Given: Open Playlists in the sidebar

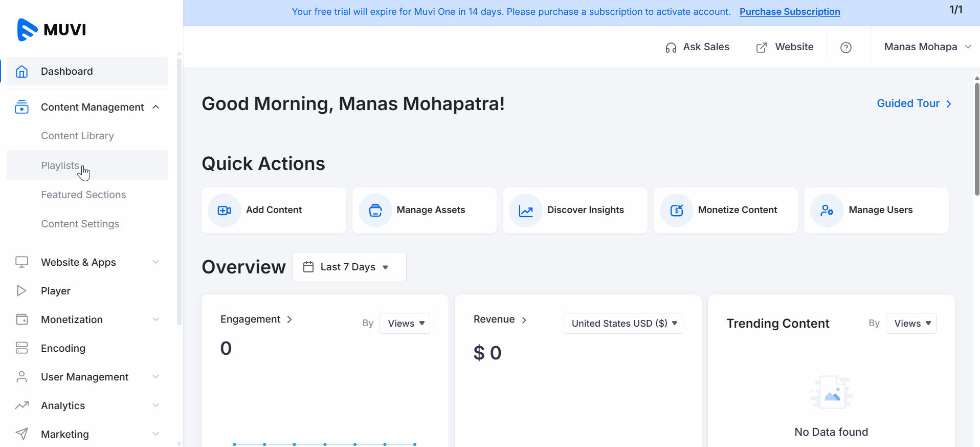Looking at the screenshot, I should [x=60, y=165].
